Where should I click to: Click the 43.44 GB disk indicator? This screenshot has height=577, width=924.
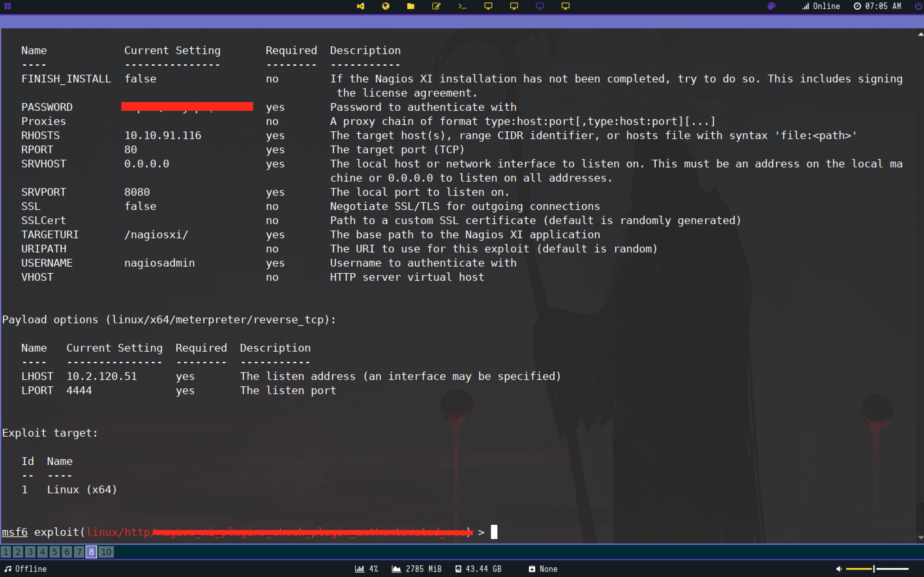click(x=478, y=569)
